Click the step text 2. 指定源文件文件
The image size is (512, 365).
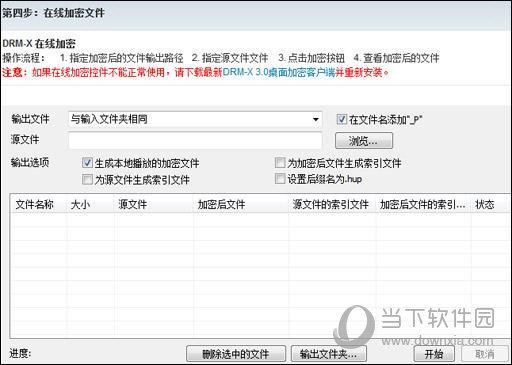tap(230, 58)
